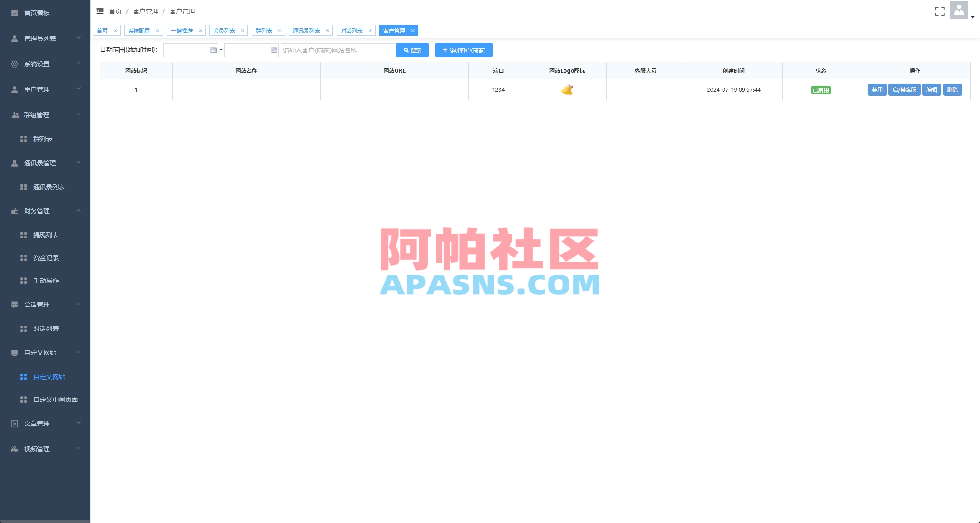Viewport: 980px width, 523px height.
Task: Enter fullscreen mode via the corner icon
Action: [940, 11]
